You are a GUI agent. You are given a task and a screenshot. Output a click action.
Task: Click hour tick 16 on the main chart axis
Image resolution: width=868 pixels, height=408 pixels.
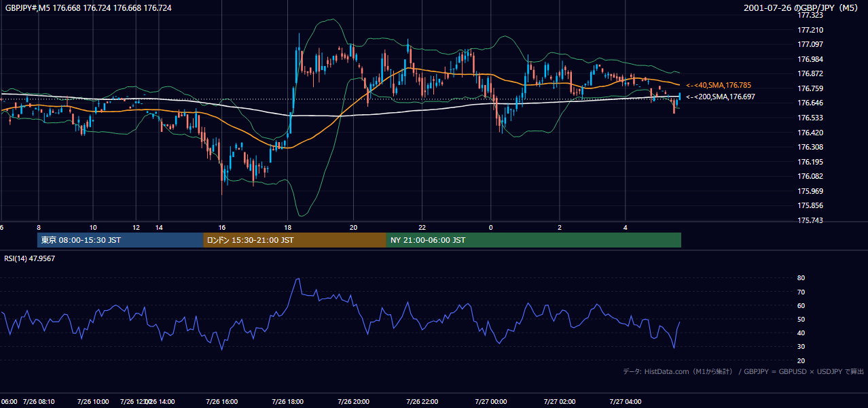[222, 227]
